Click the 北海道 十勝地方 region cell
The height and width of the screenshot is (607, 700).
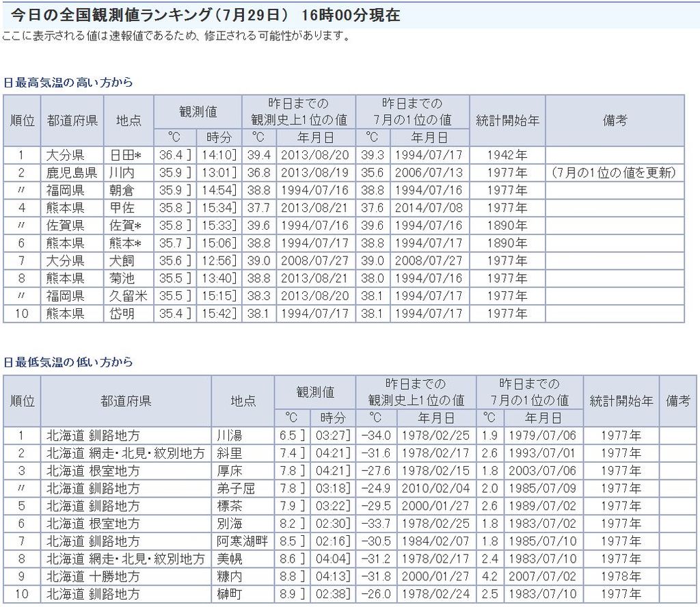click(x=93, y=576)
